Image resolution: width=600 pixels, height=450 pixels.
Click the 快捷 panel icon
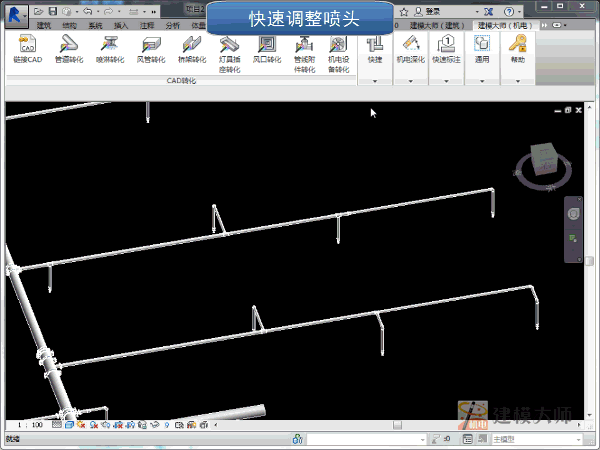375,44
